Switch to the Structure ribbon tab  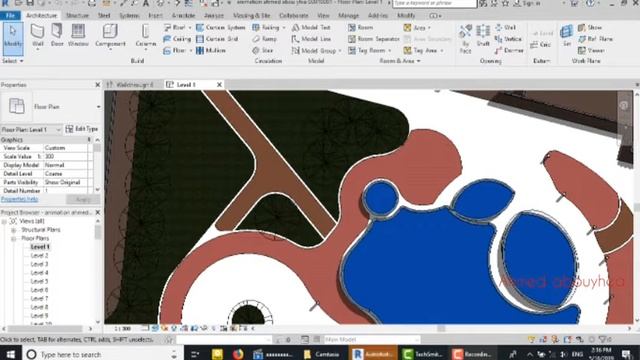[77, 16]
